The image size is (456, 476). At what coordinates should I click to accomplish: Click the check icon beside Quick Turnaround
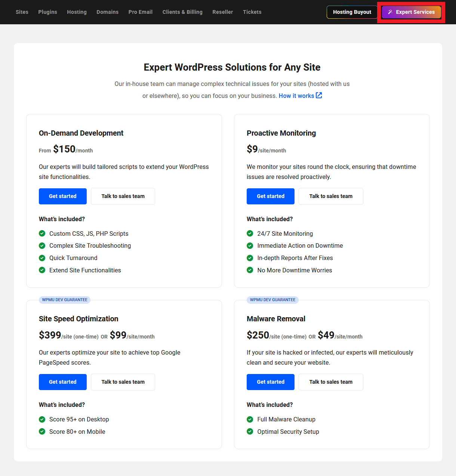tap(42, 258)
